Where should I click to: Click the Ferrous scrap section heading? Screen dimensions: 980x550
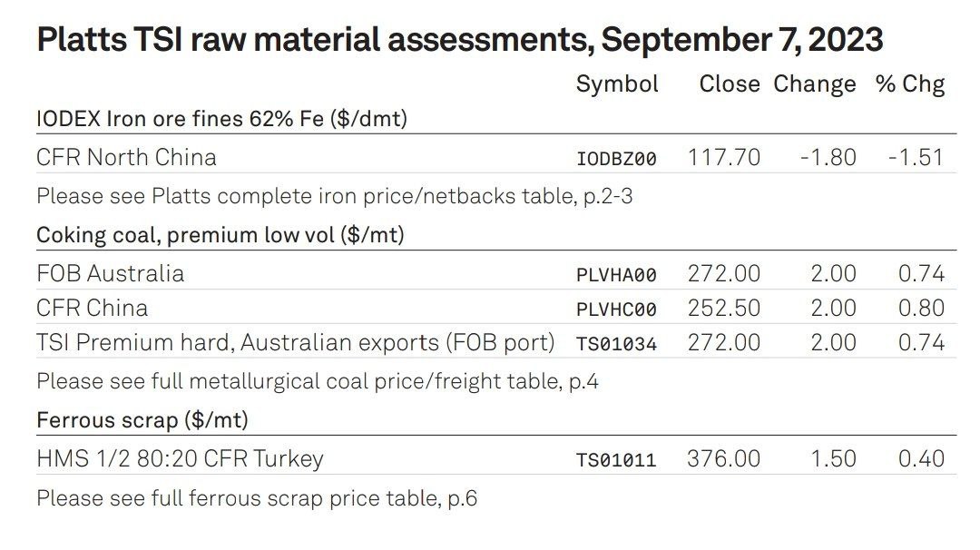pyautogui.click(x=142, y=420)
